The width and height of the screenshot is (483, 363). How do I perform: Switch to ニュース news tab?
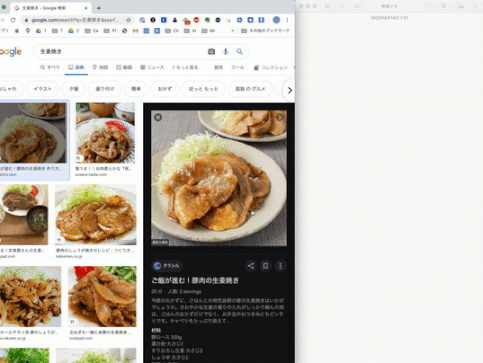[x=152, y=67]
